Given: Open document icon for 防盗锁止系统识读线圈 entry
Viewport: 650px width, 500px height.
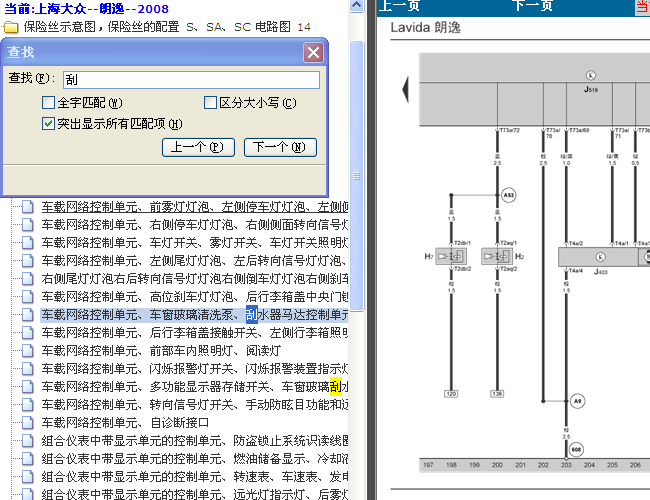Looking at the screenshot, I should [x=28, y=440].
